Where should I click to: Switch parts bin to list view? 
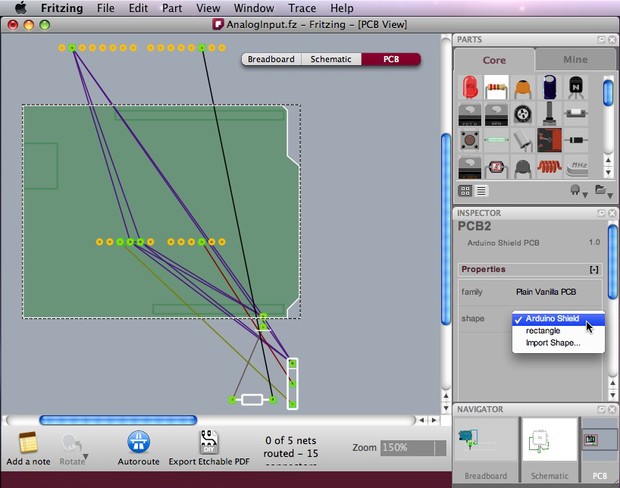pyautogui.click(x=481, y=191)
